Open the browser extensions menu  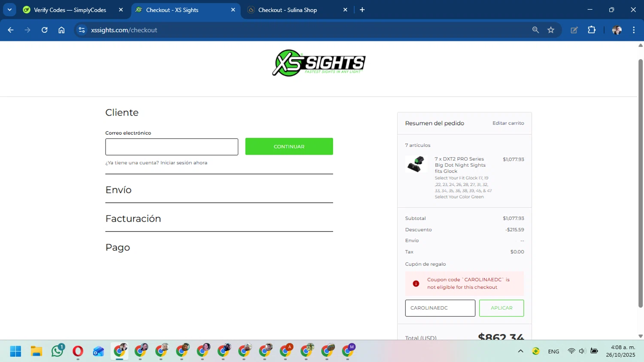[x=592, y=30]
